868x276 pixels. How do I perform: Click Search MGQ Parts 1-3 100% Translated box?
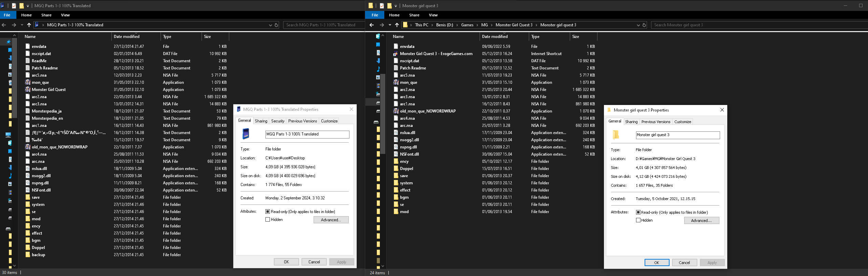[323, 25]
